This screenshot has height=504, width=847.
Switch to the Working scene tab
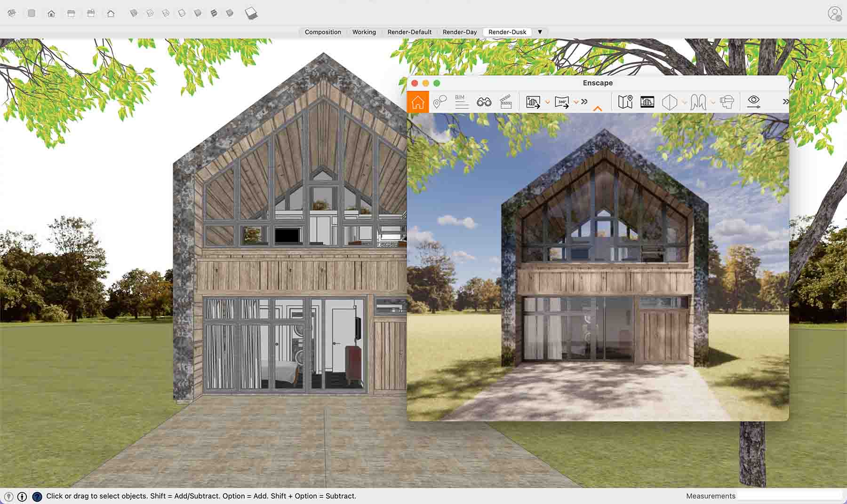point(364,32)
